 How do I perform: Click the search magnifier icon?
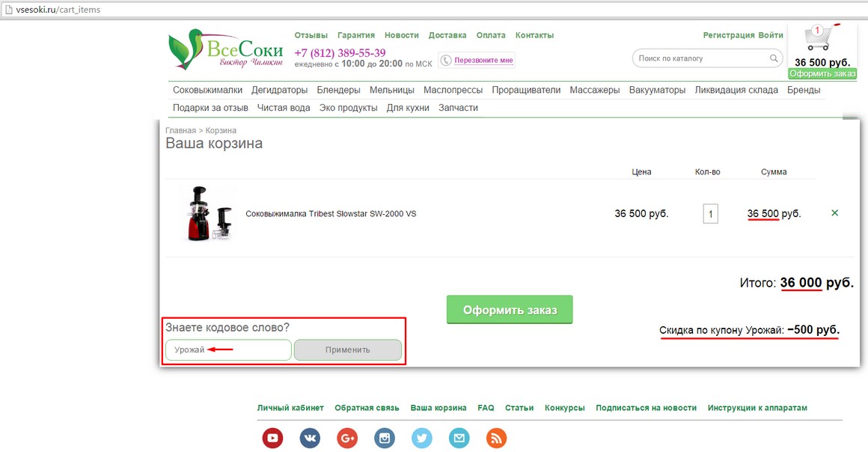click(x=773, y=58)
